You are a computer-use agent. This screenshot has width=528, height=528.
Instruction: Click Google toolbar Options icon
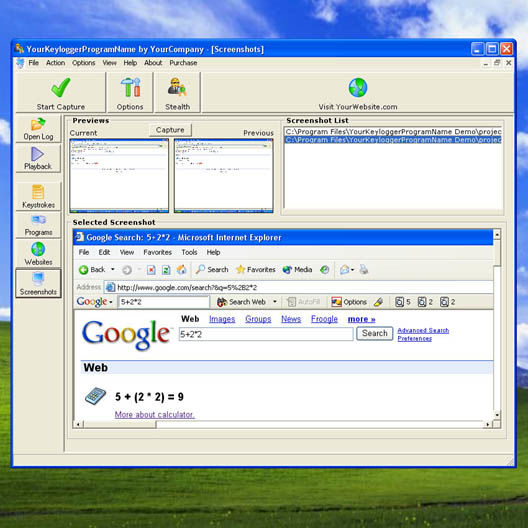(336, 302)
